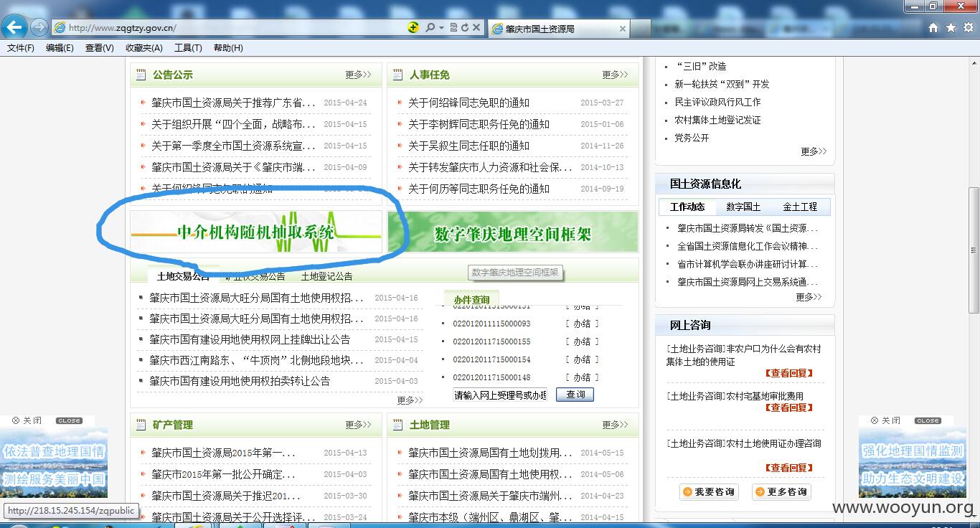Click the 查询 button

[x=575, y=395]
